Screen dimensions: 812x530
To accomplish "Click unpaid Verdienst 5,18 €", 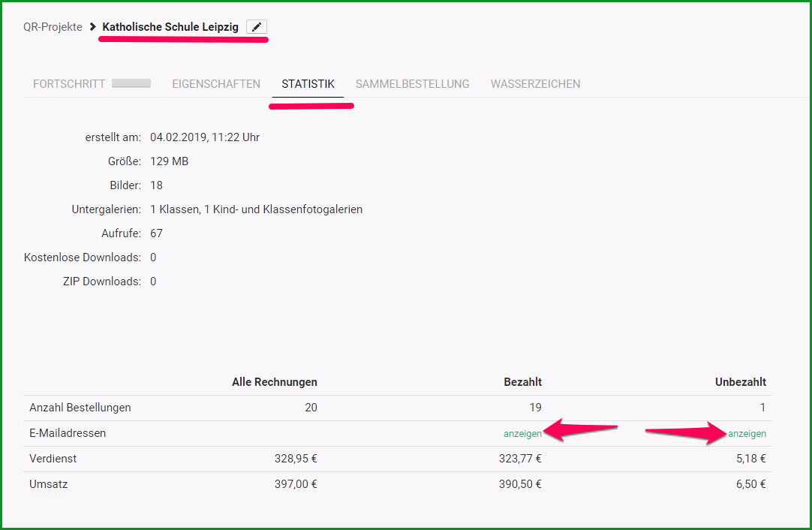I will click(751, 459).
